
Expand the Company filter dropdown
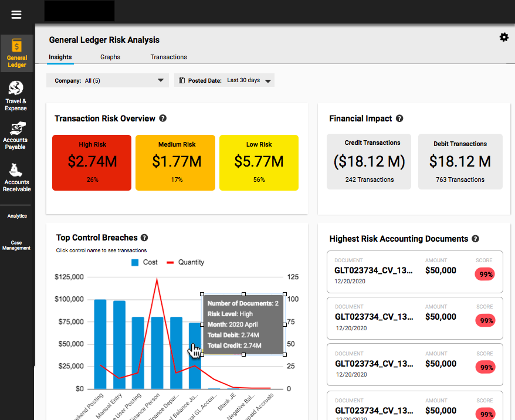[108, 80]
